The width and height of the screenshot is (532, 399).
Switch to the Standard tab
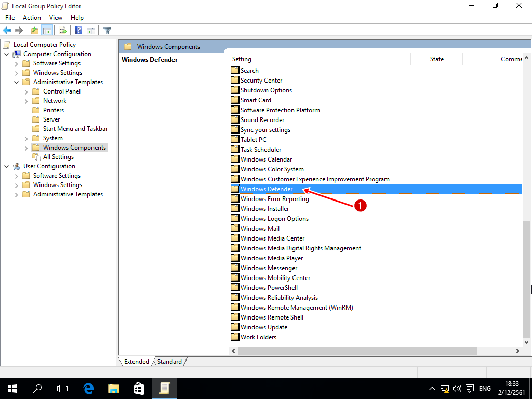pyautogui.click(x=169, y=362)
